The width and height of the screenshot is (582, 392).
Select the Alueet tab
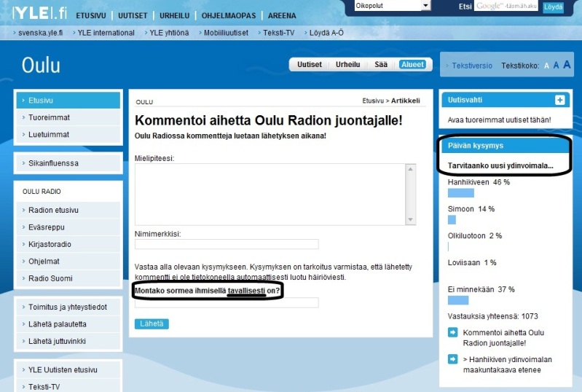pos(412,64)
